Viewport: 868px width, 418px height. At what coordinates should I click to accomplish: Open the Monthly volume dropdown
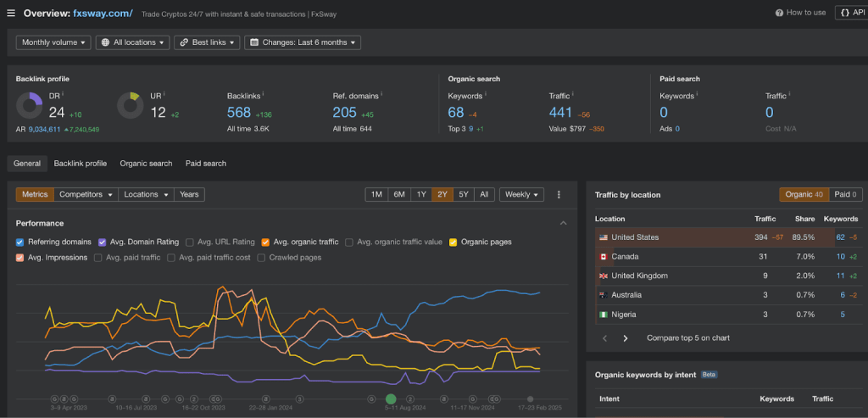[53, 42]
